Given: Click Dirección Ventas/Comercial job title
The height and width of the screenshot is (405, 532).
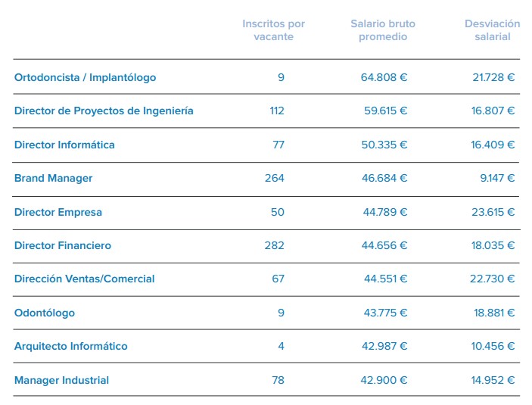Looking at the screenshot, I should [x=84, y=279].
